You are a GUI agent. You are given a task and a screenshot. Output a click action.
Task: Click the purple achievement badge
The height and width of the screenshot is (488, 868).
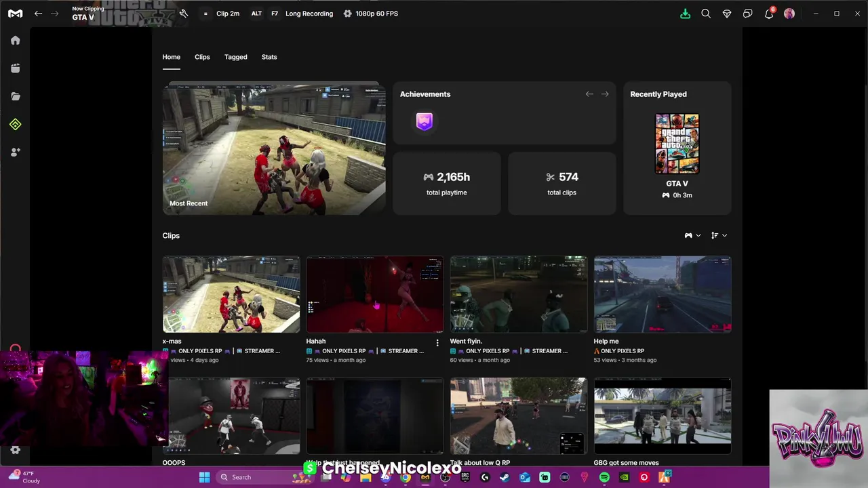425,121
